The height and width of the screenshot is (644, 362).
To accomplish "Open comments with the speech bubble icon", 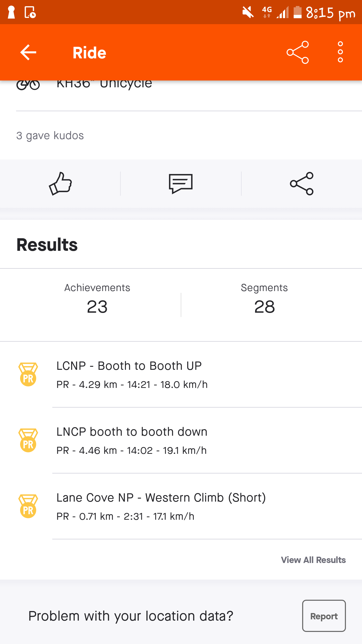I will tap(181, 184).
